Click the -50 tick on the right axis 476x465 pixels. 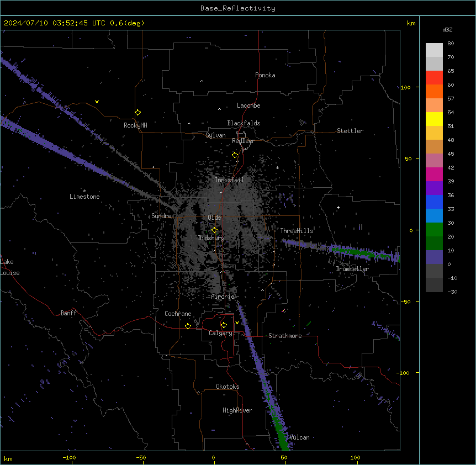pos(405,302)
